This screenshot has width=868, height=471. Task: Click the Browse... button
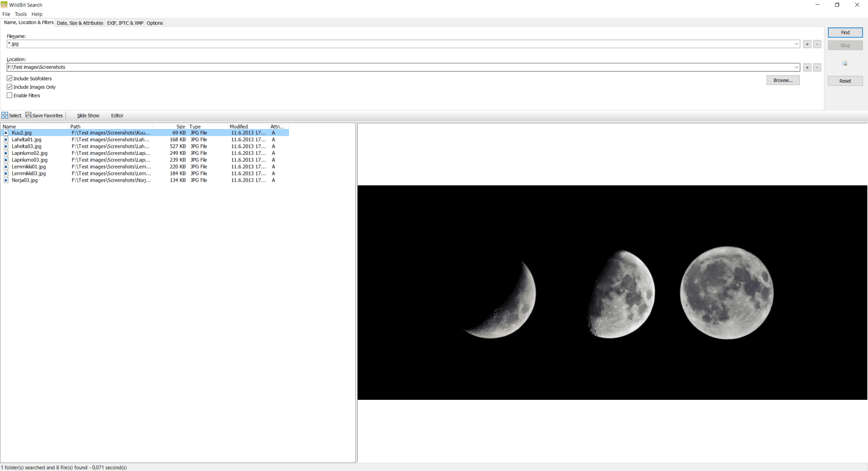(783, 80)
